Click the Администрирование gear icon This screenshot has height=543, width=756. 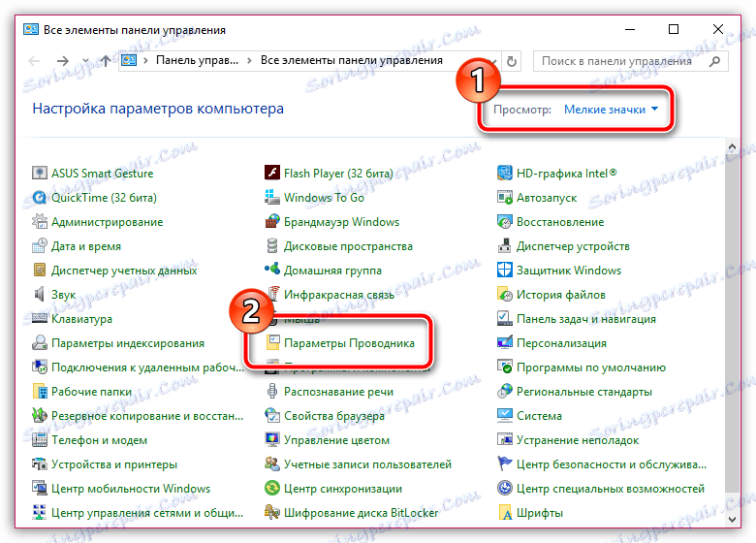pyautogui.click(x=39, y=221)
